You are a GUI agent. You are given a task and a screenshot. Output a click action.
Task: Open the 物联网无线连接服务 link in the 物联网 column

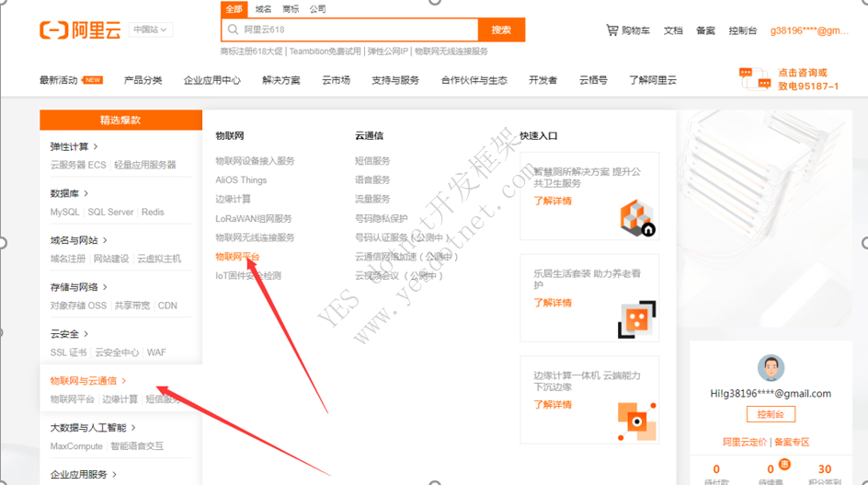(x=256, y=237)
